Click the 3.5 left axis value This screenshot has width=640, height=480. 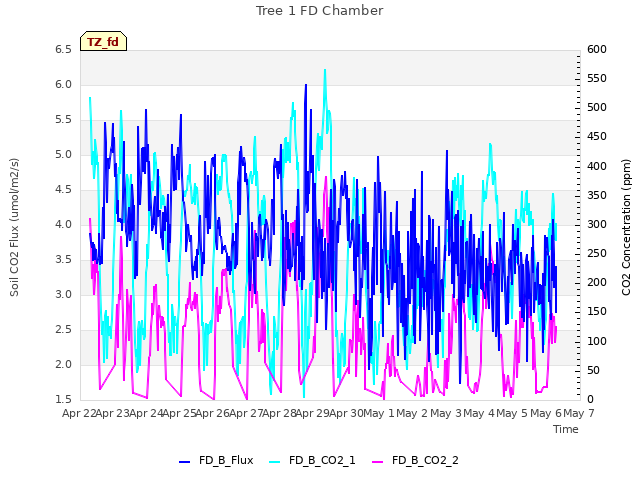64,260
